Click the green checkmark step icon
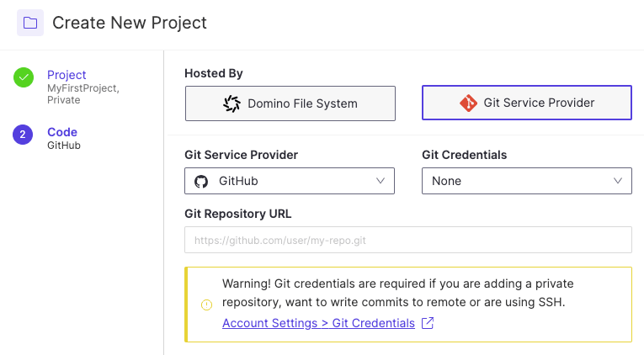Viewport: 644px width, 355px height. (x=24, y=77)
